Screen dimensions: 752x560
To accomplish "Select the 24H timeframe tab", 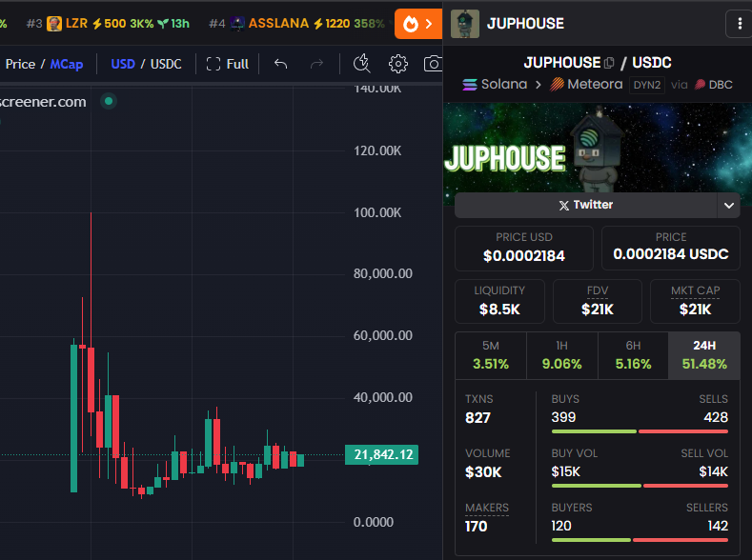I will click(704, 355).
